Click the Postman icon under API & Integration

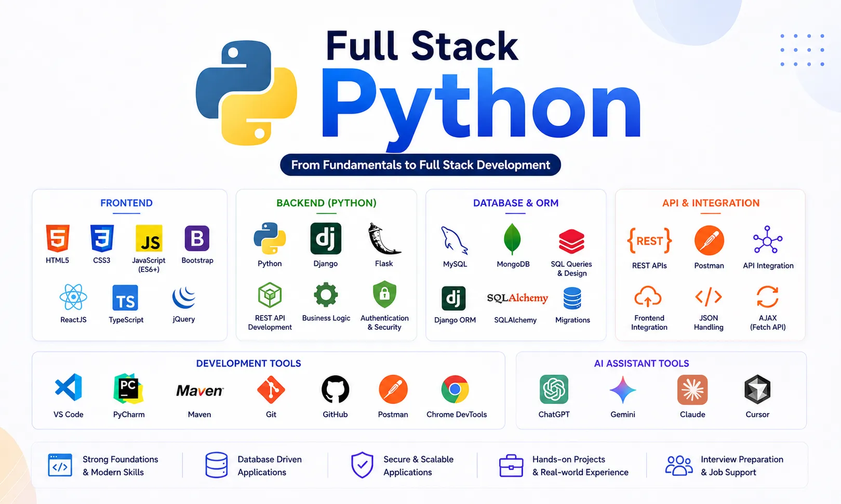pos(709,240)
